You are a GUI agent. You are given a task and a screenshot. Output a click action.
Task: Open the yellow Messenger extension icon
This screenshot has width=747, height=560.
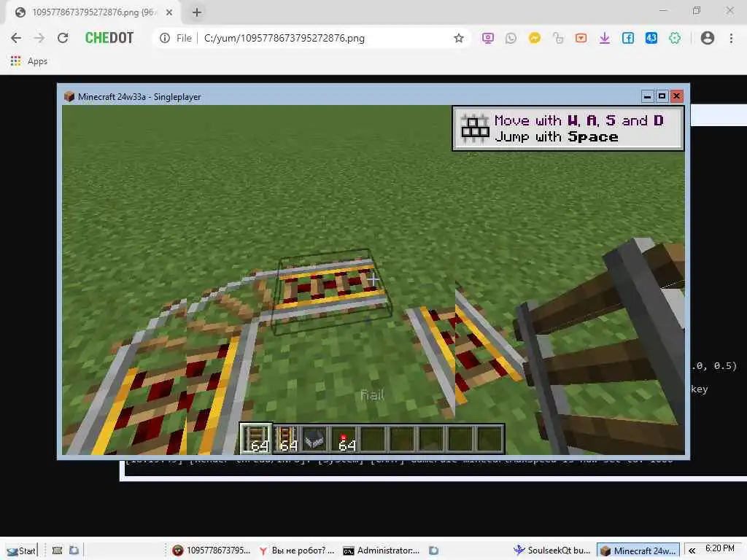pyautogui.click(x=535, y=38)
